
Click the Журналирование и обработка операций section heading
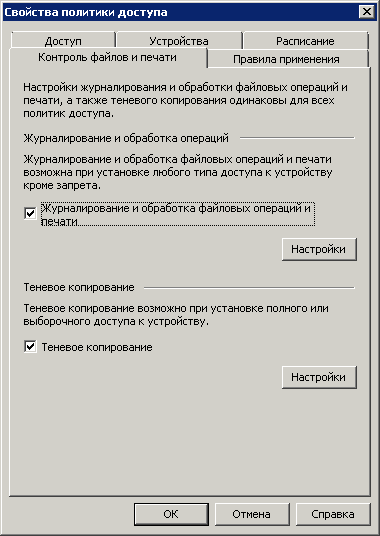126,138
